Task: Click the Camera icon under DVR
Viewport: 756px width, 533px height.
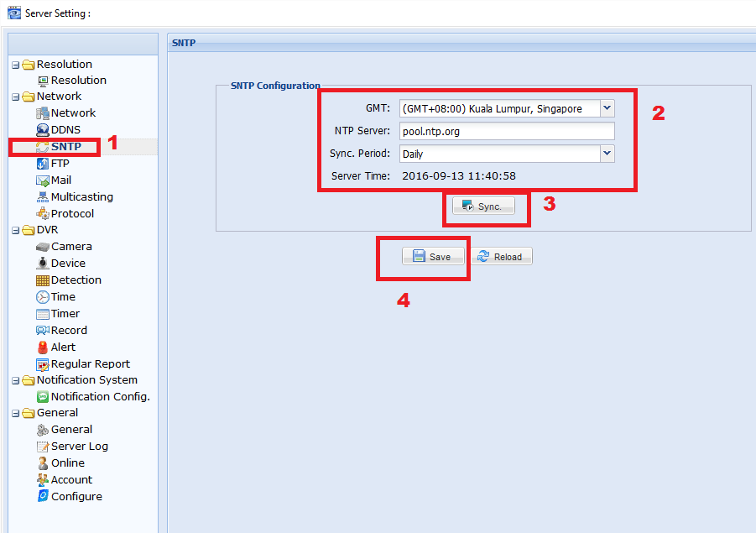Action: click(43, 247)
